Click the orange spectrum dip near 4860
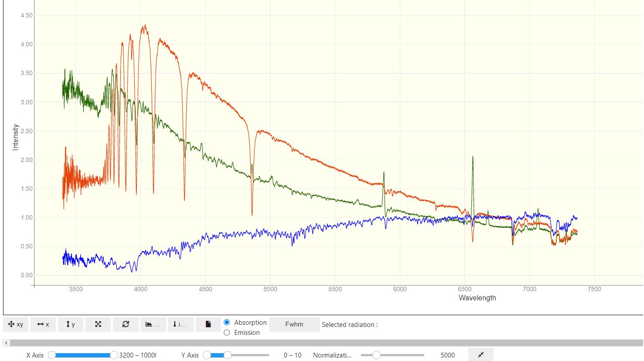The width and height of the screenshot is (644, 361). coord(252,213)
